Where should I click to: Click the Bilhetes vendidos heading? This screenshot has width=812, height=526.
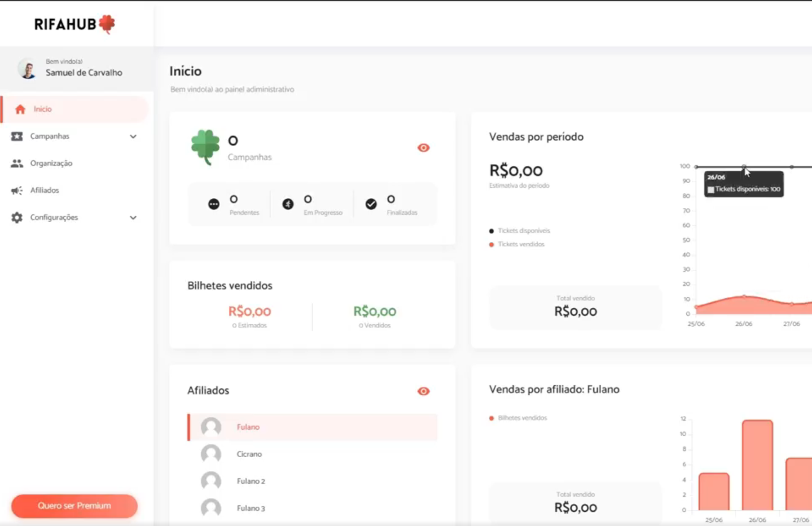click(x=230, y=286)
